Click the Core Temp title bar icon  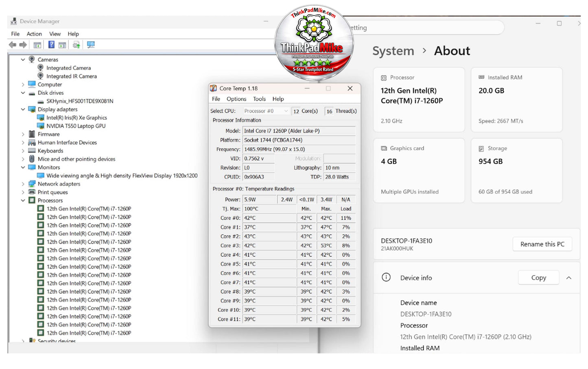point(213,88)
